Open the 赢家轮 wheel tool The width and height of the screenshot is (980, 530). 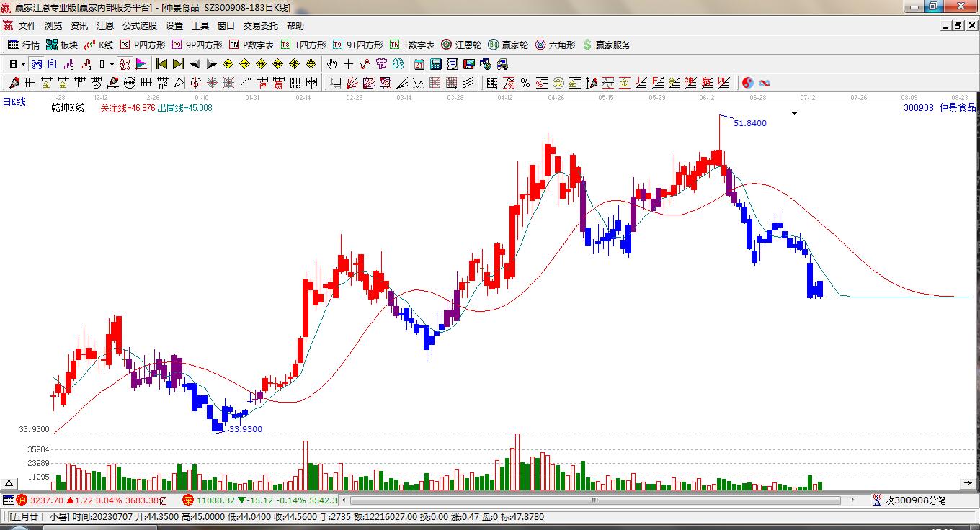[508, 45]
